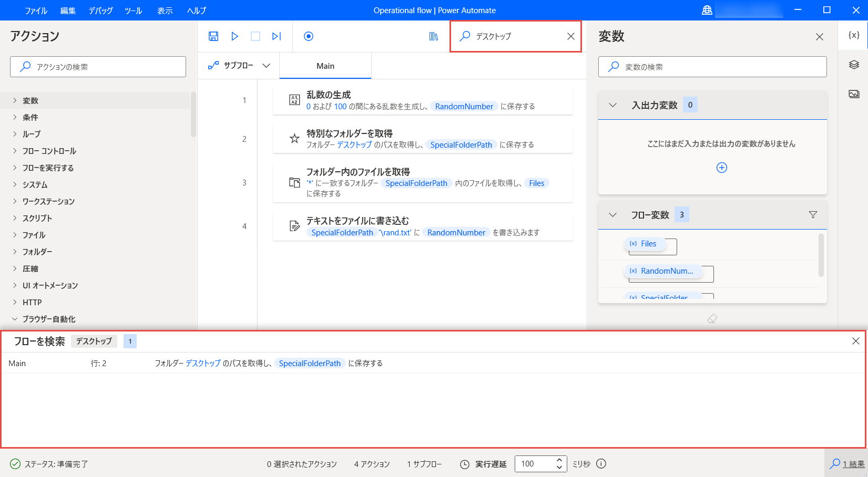The width and height of the screenshot is (868, 477).
Task: Open the asset library icon
Action: [x=434, y=36]
